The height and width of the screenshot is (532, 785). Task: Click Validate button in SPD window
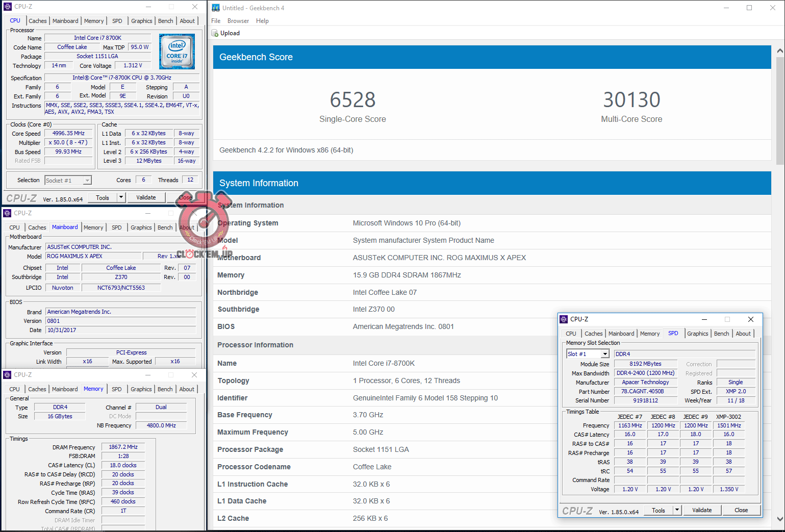(702, 510)
